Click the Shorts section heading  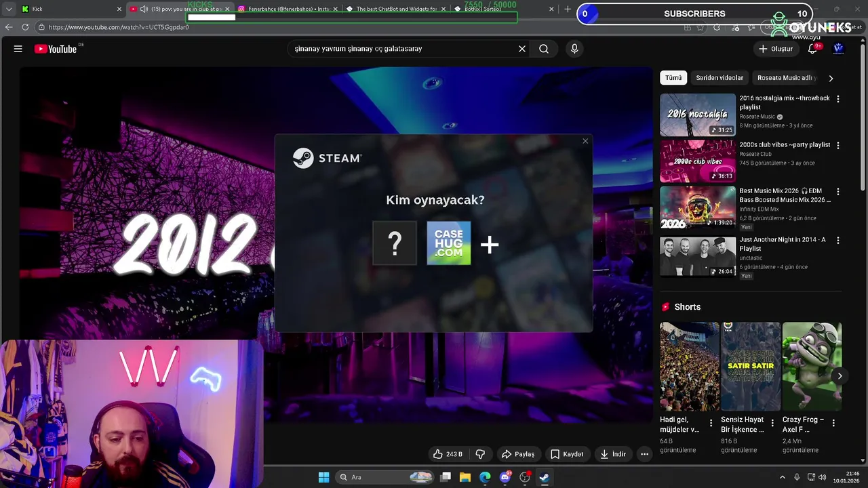[687, 307]
